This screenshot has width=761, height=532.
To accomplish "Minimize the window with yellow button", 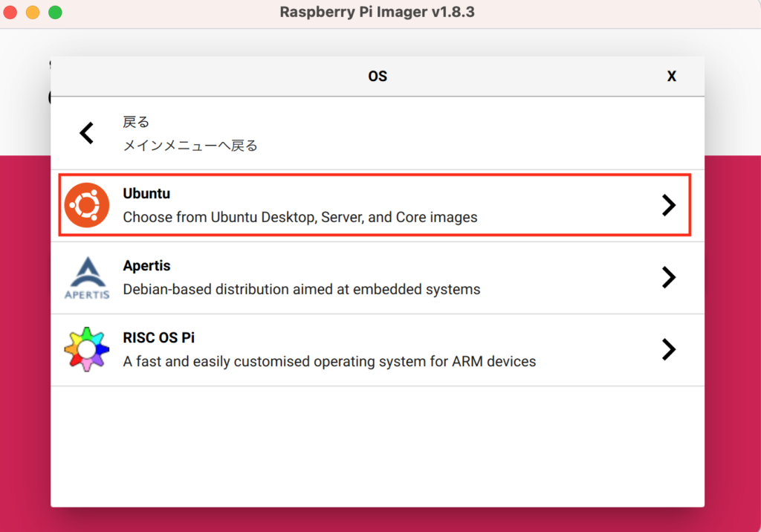I will click(33, 12).
